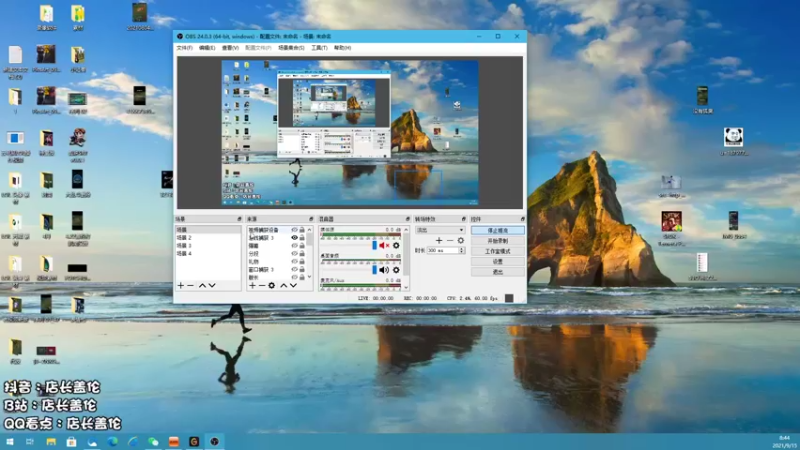Open the 工具(T) menu

(x=319, y=48)
